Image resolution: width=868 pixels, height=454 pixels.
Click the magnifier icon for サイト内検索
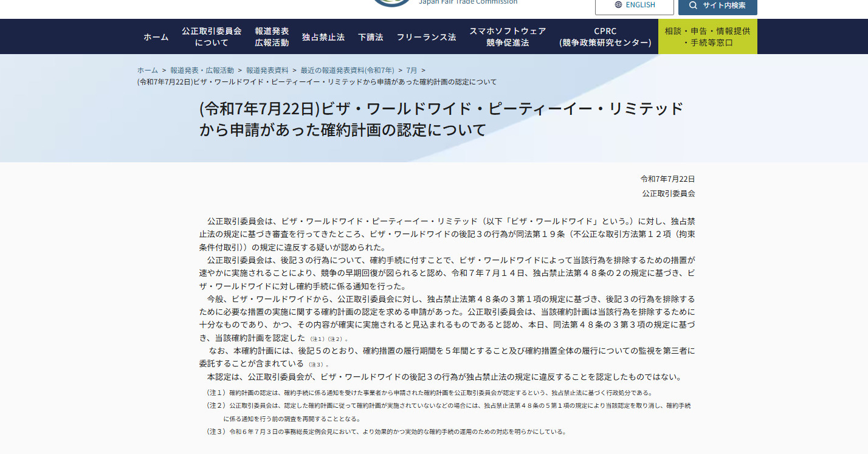pyautogui.click(x=693, y=5)
